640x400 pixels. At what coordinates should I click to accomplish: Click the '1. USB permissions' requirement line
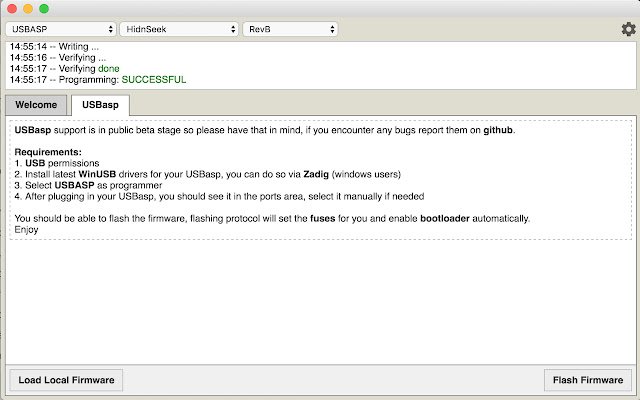tap(57, 163)
